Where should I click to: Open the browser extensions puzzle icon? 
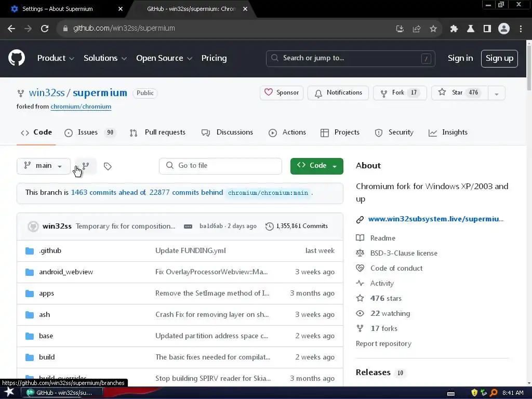454,29
